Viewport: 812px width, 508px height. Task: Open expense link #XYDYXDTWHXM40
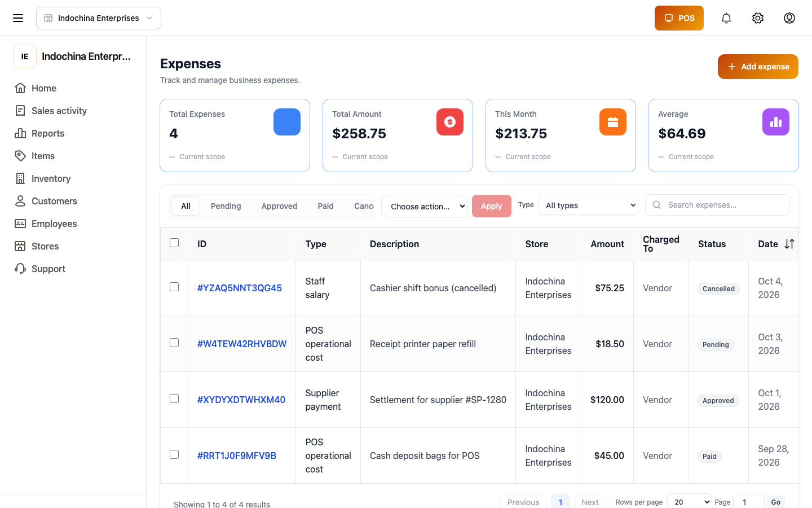point(241,400)
